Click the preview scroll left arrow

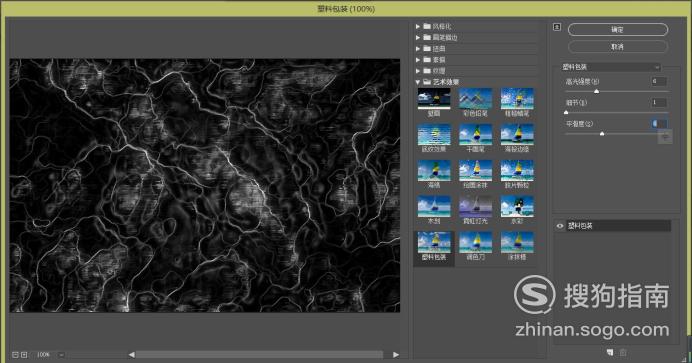coord(132,355)
